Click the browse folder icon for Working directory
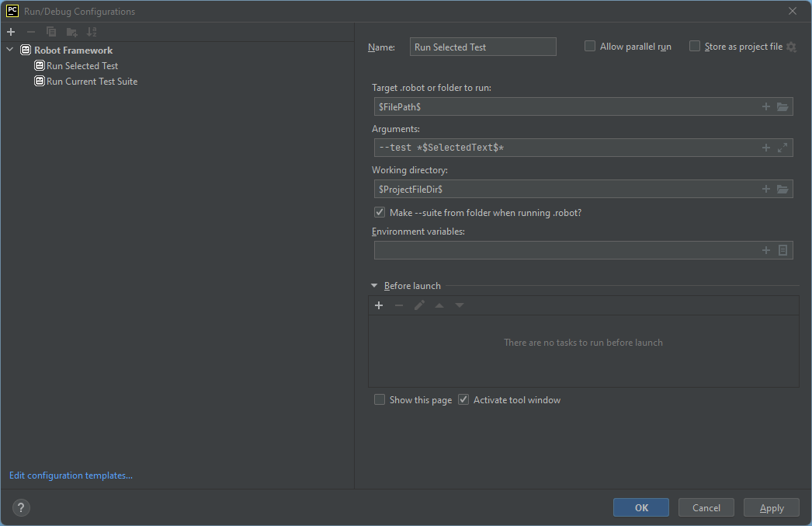This screenshot has width=812, height=526. [783, 189]
